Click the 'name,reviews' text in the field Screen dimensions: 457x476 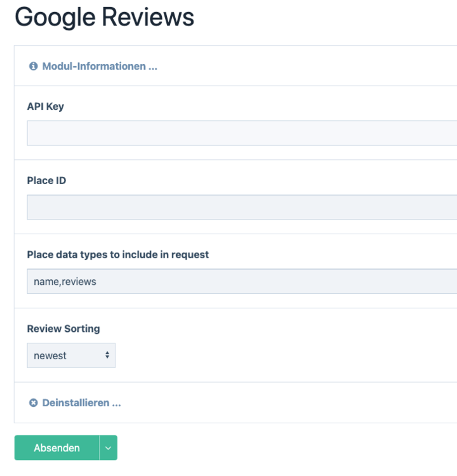click(65, 282)
